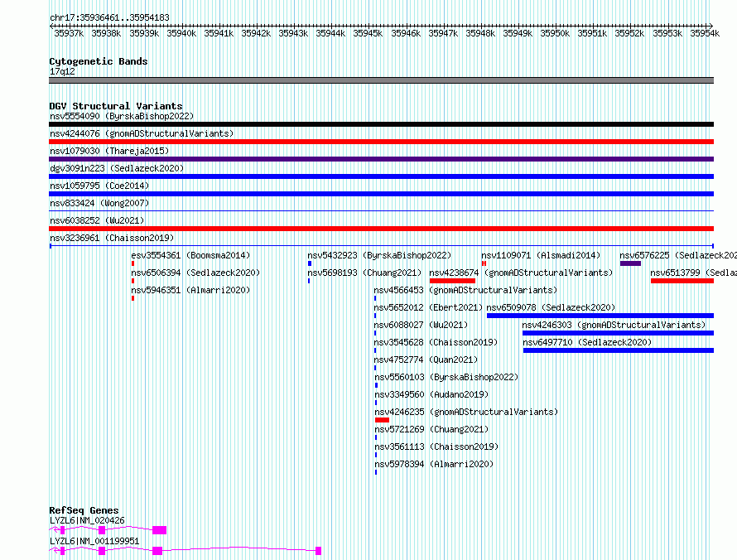The height and width of the screenshot is (560, 737).
Task: Click the Cytogenetic Bands track title
Action: [99, 61]
